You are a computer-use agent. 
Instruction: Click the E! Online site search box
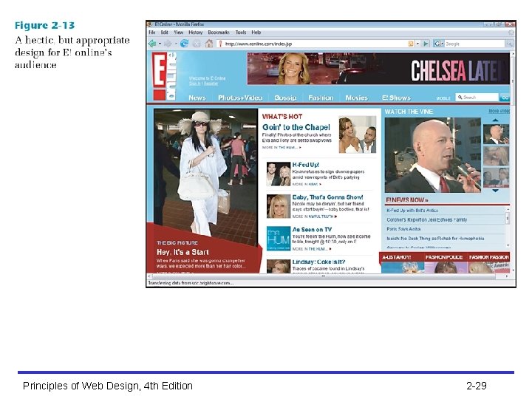[x=477, y=98]
